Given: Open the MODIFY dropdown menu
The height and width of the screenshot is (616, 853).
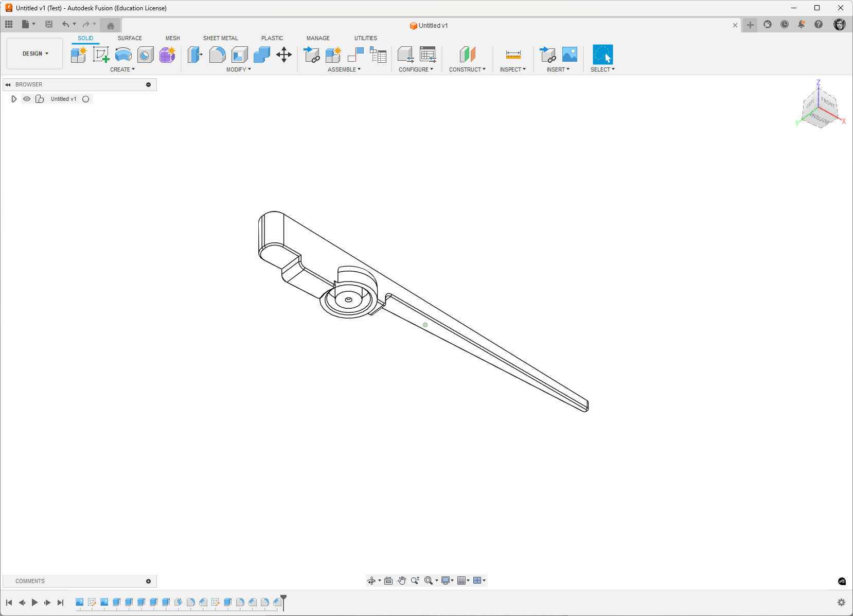Looking at the screenshot, I should (239, 69).
